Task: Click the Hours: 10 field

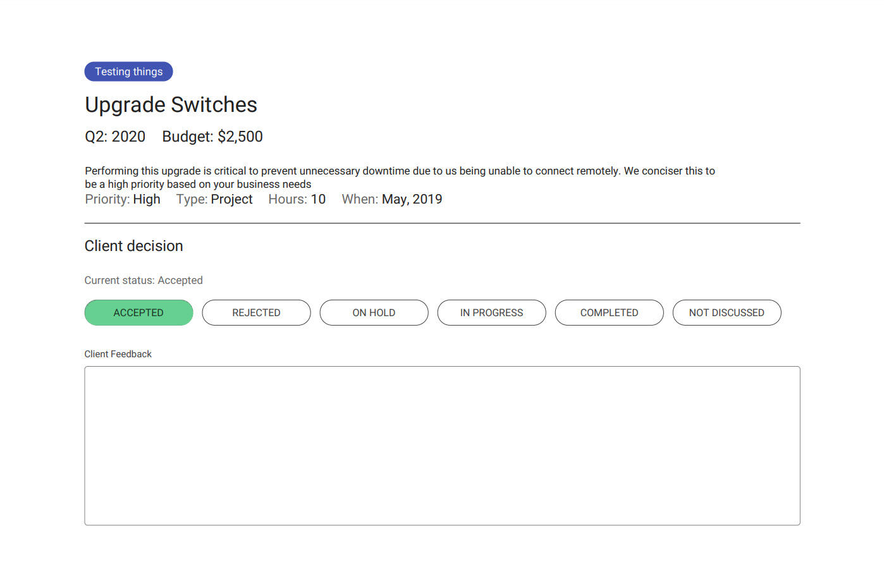Action: point(297,199)
